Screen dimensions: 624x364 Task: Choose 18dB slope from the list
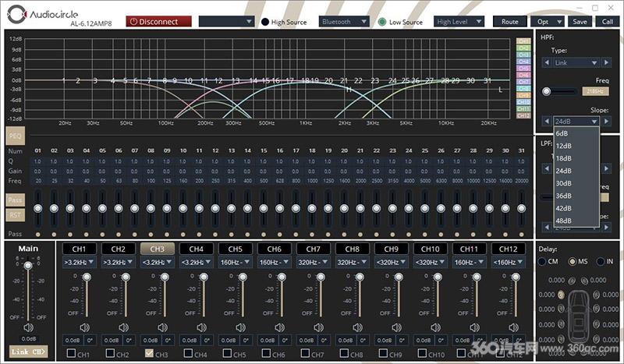click(576, 158)
